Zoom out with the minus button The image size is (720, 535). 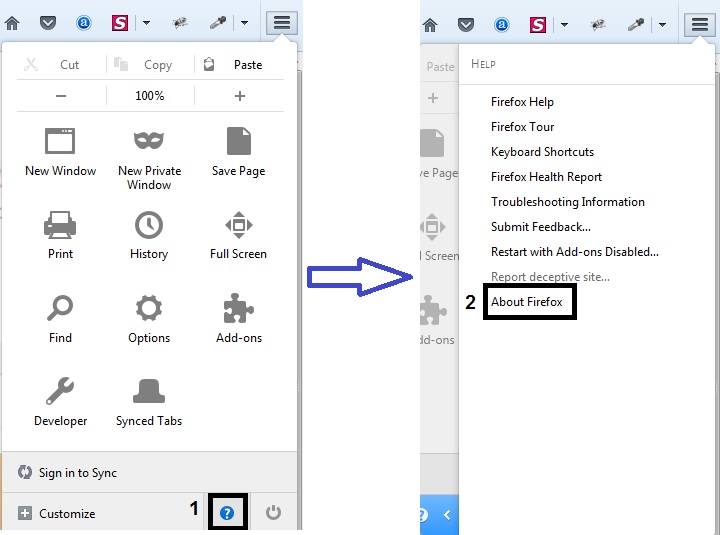click(x=61, y=96)
